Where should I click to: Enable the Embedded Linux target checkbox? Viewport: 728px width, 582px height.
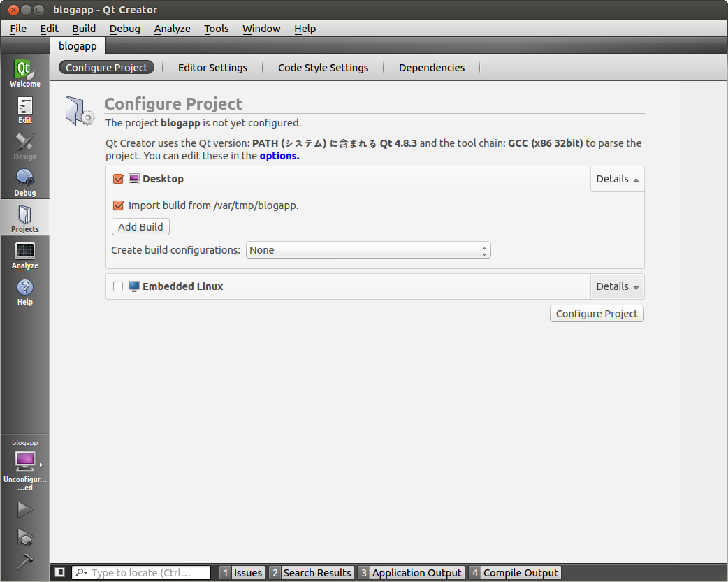[118, 286]
